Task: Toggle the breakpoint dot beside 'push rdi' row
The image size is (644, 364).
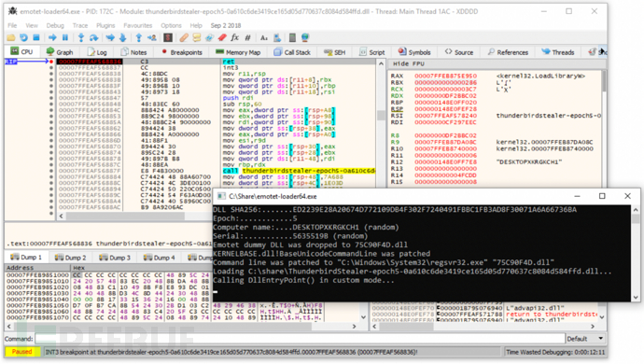Action: click(51, 98)
